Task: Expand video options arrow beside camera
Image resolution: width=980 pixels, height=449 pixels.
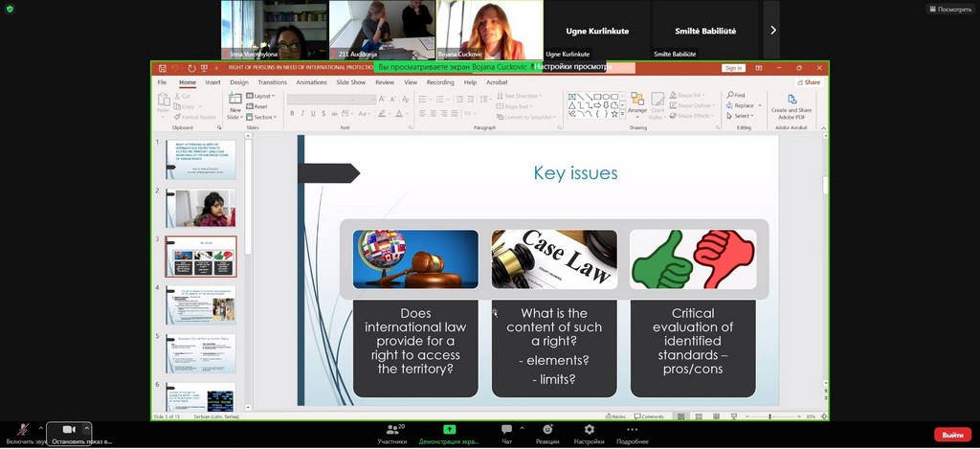Action: (x=87, y=428)
